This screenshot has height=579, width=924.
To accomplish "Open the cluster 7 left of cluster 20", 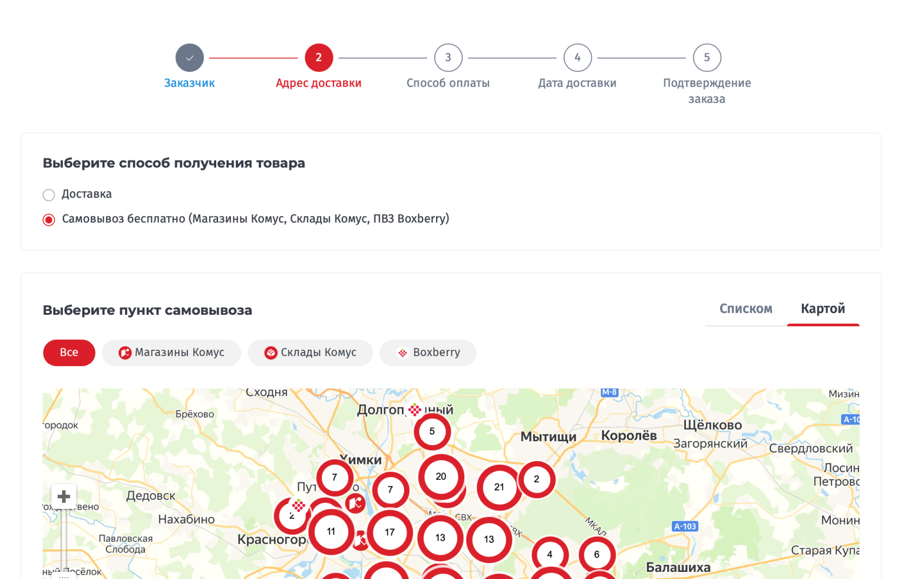I will coord(390,490).
